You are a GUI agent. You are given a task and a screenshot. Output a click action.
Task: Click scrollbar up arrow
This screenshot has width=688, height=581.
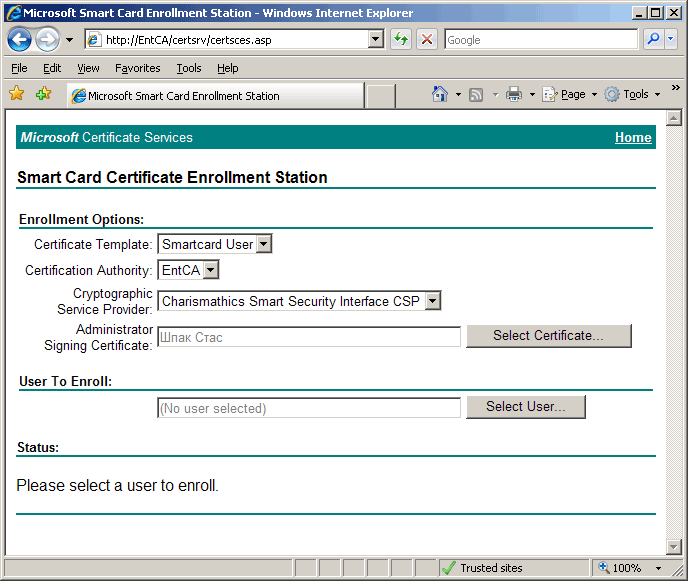click(673, 118)
